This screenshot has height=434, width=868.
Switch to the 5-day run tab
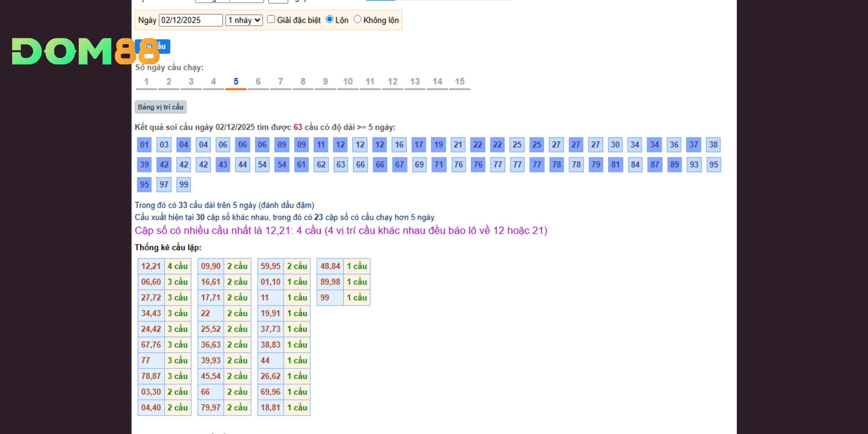click(x=236, y=82)
